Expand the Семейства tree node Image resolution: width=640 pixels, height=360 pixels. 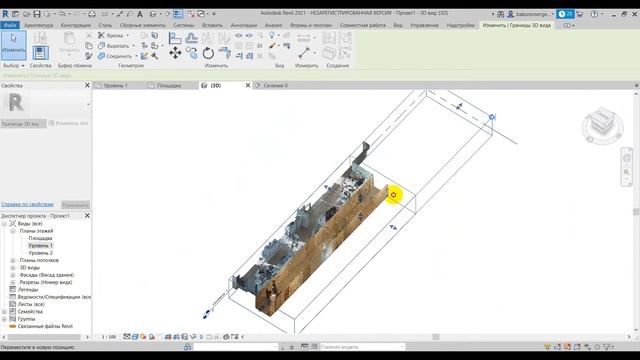[4, 312]
